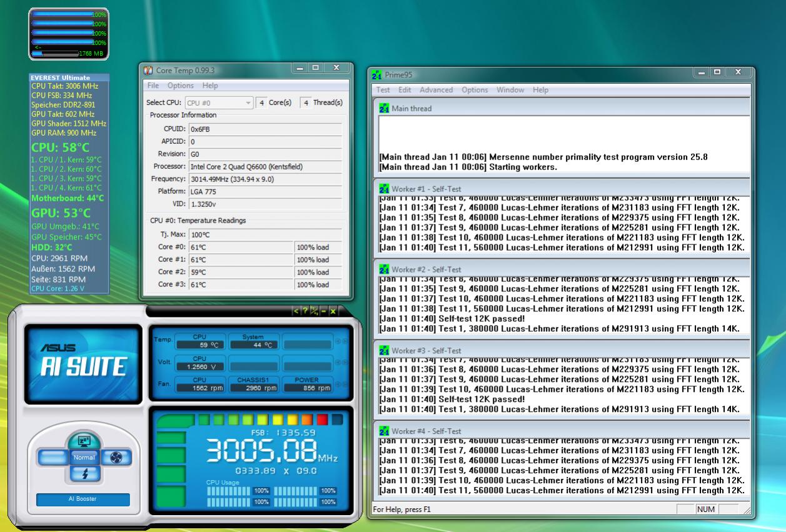Click the Main thread window icon in Prime95
Viewport: 786px width, 532px height.
click(x=384, y=108)
